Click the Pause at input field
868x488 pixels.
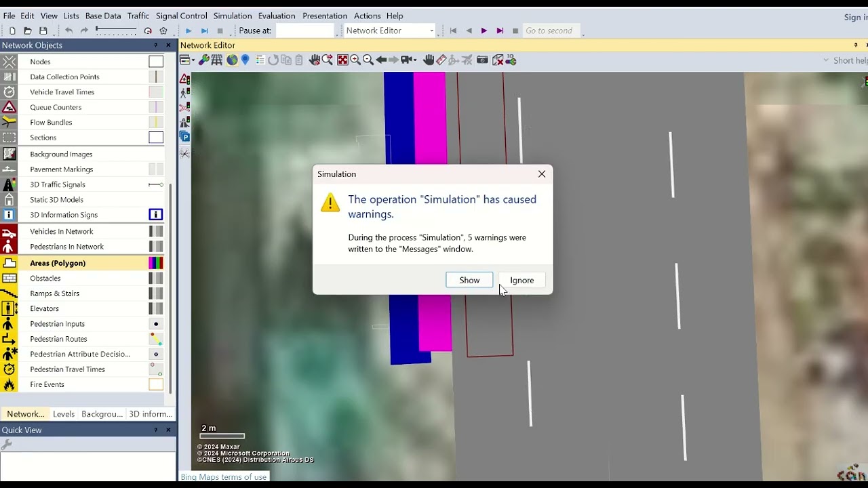coord(305,30)
